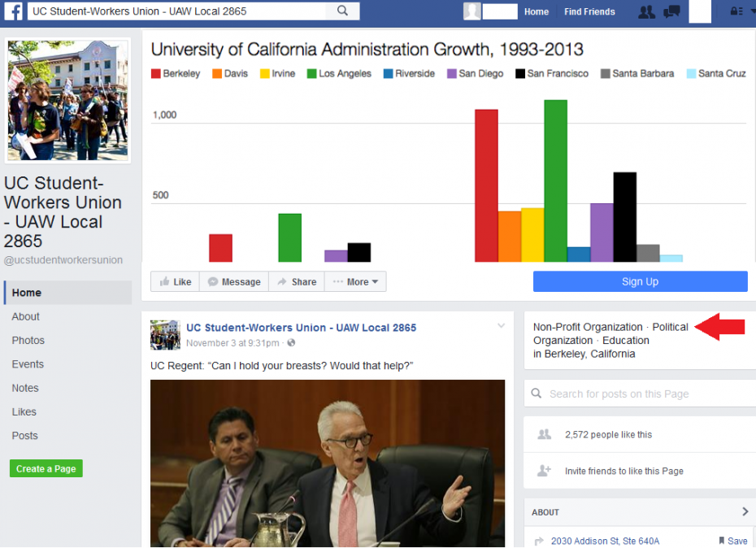Viewport: 756px width, 548px height.
Task: Open About in the page sidebar
Action: (x=25, y=316)
